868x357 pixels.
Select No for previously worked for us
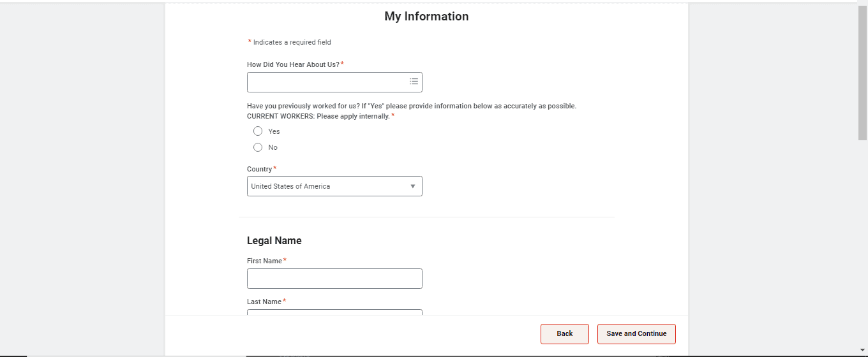point(258,147)
